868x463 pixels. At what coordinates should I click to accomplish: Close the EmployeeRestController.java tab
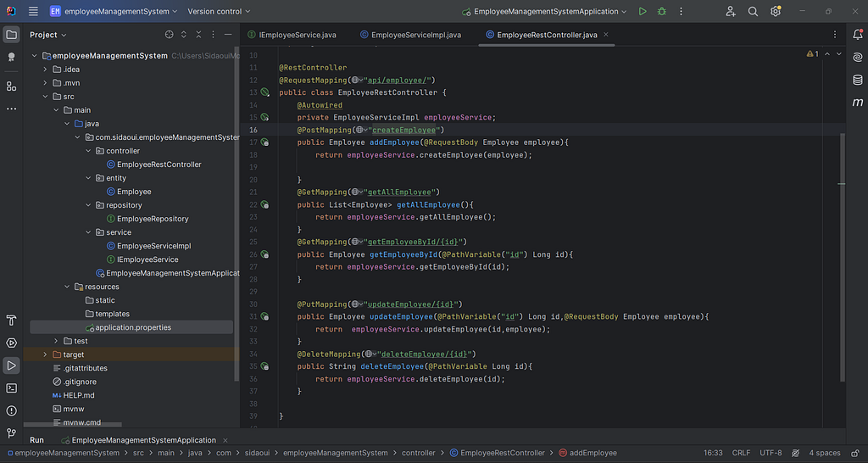(605, 34)
